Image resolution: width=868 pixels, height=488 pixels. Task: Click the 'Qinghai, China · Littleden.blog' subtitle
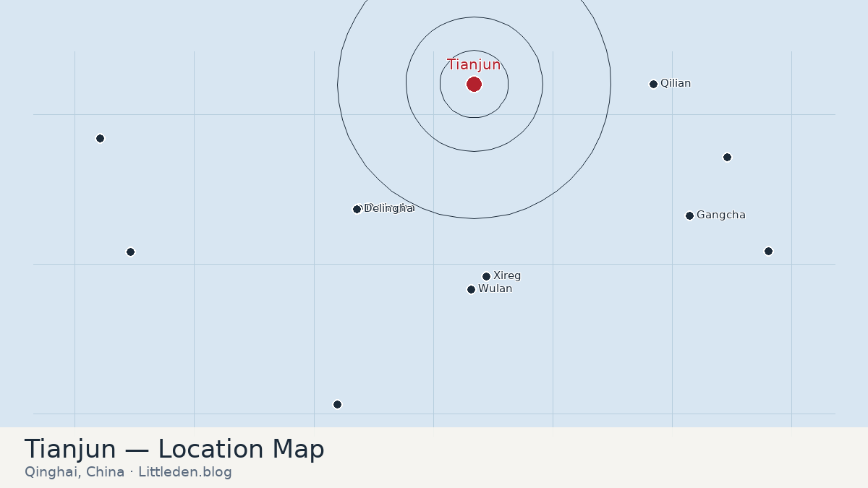click(x=128, y=472)
